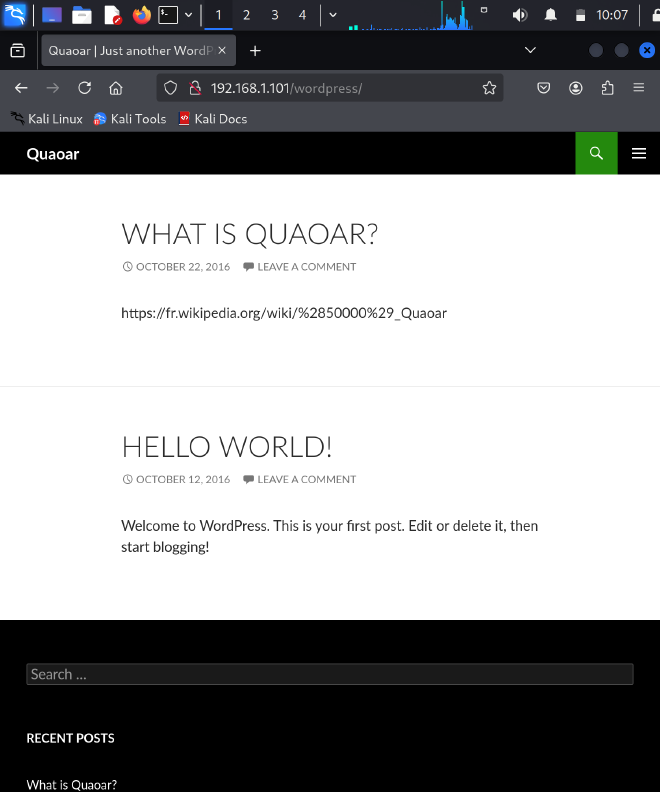Image resolution: width=660 pixels, height=792 pixels.
Task: Show desktop via the panel icon
Action: (x=52, y=15)
